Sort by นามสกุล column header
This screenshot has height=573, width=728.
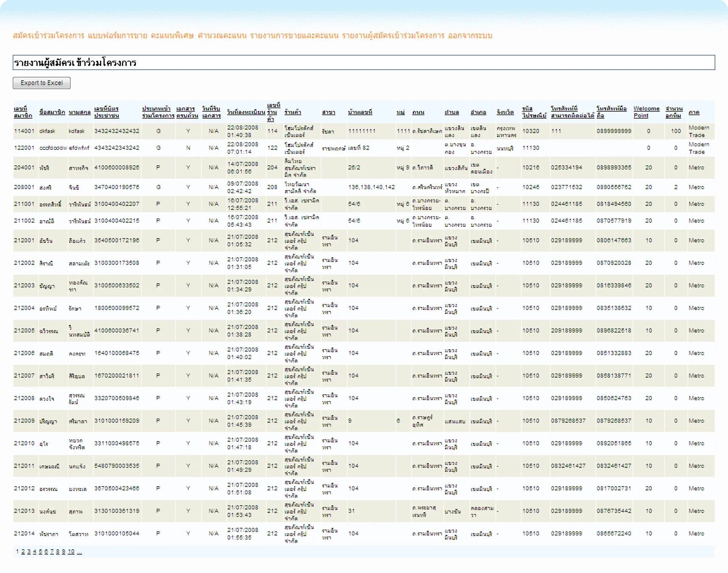pos(80,112)
